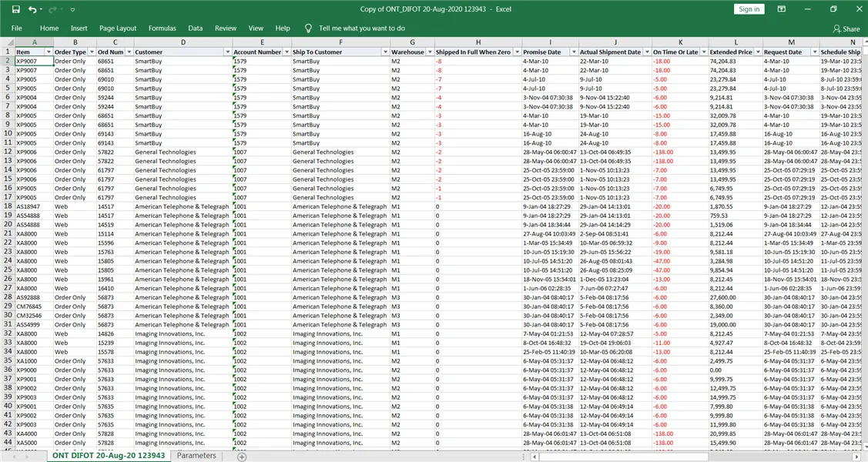Click Extended Price 27,600.00 cell
Viewport: 868px width, 462px height.
[x=735, y=298]
